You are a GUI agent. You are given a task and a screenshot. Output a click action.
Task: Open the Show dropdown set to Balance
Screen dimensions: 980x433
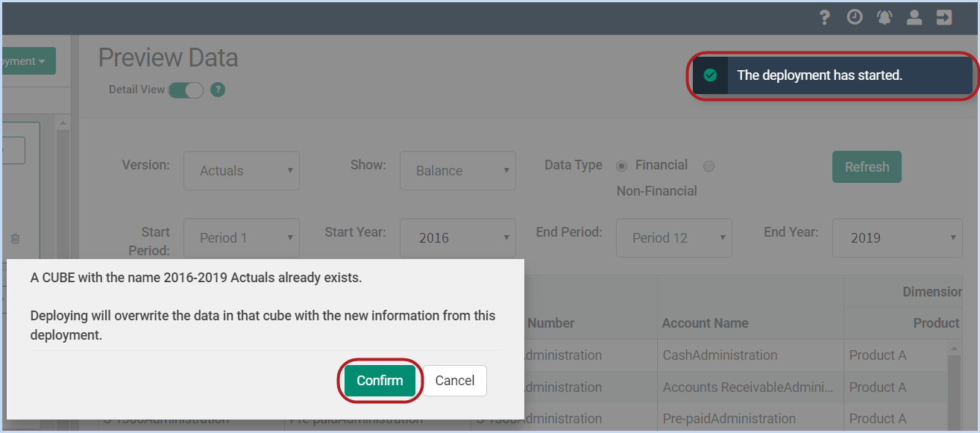click(x=458, y=171)
